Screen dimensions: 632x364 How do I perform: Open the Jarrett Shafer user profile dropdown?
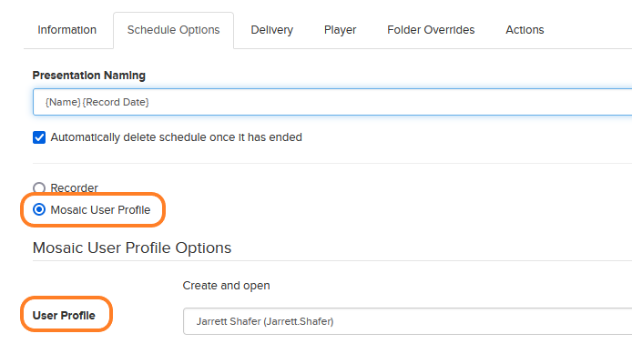(407, 321)
